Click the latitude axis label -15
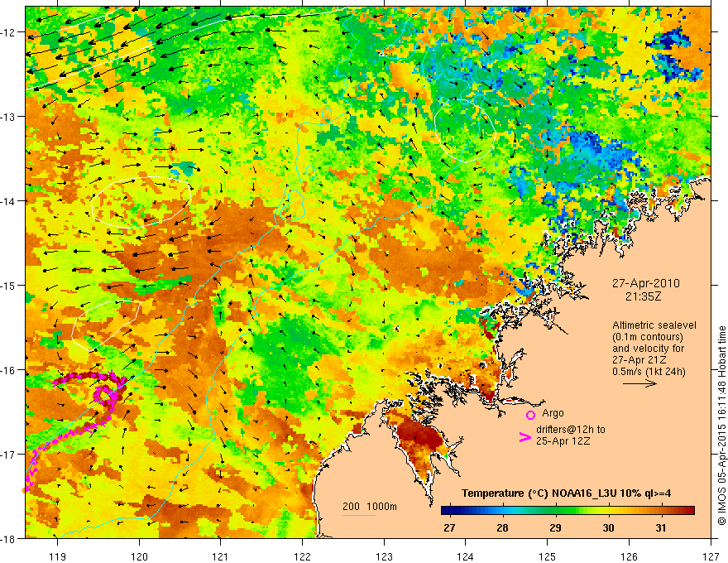 (9, 286)
